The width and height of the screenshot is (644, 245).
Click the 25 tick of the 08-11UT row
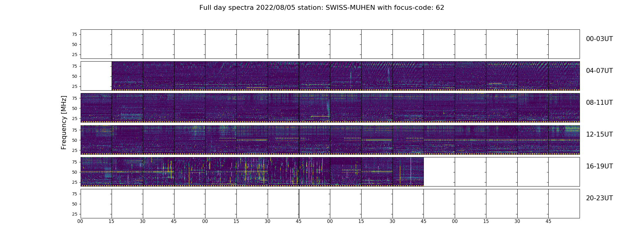pyautogui.click(x=75, y=118)
